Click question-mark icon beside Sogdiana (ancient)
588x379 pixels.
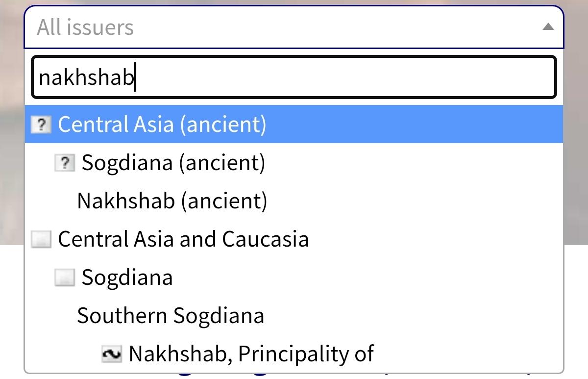(x=65, y=163)
